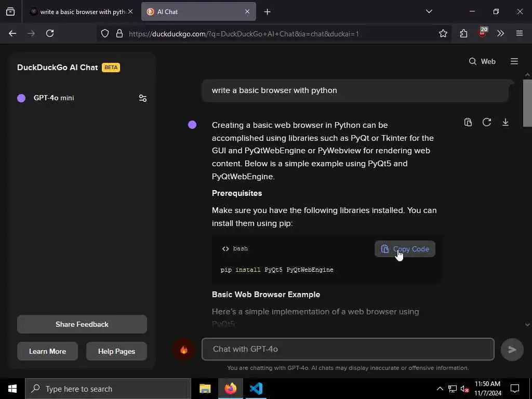Focus the duckduckgo.com address bar
532x399 pixels.
point(244,34)
